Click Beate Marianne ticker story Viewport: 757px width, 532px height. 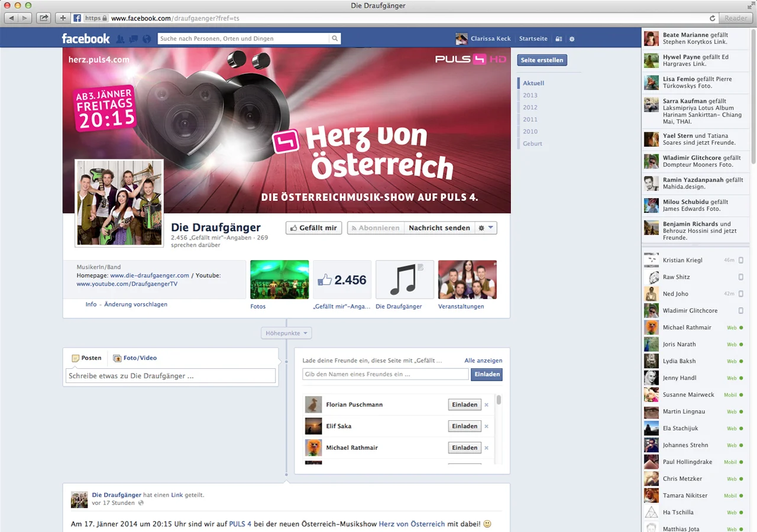(x=695, y=38)
